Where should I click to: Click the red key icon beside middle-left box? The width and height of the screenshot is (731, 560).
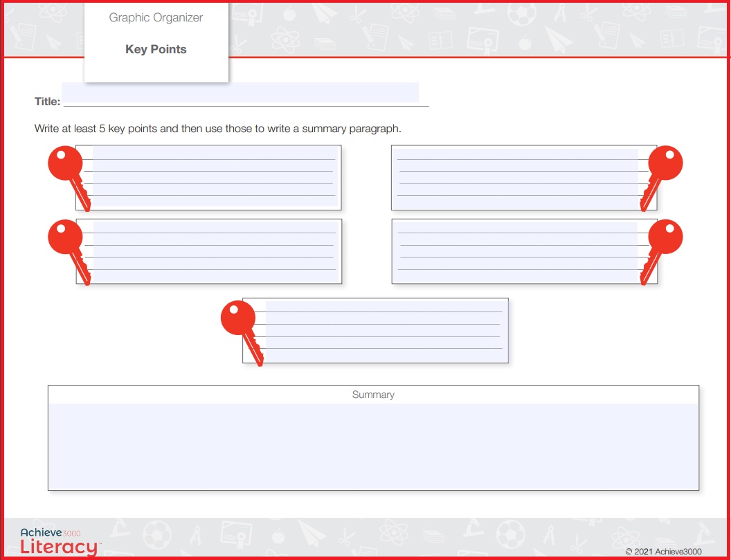click(x=69, y=252)
